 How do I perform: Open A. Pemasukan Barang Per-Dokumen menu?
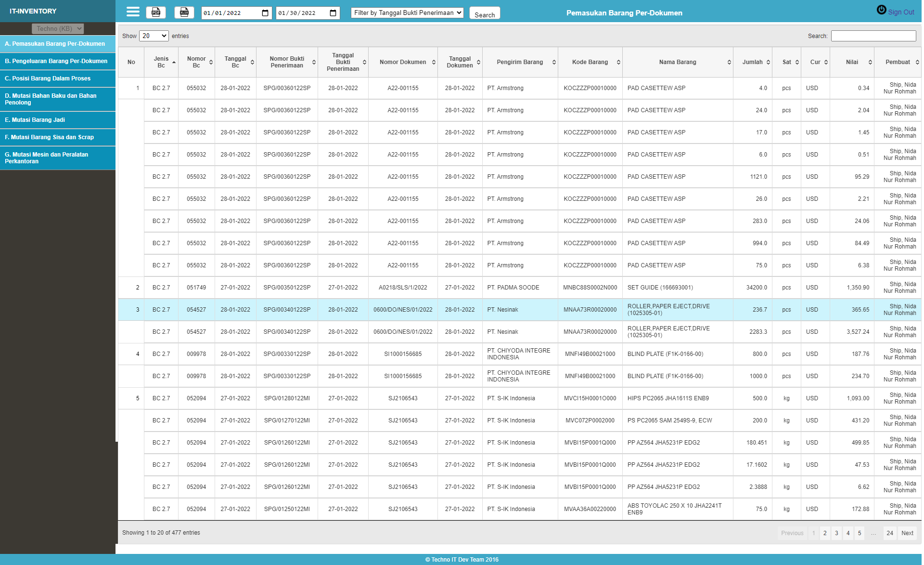click(58, 44)
